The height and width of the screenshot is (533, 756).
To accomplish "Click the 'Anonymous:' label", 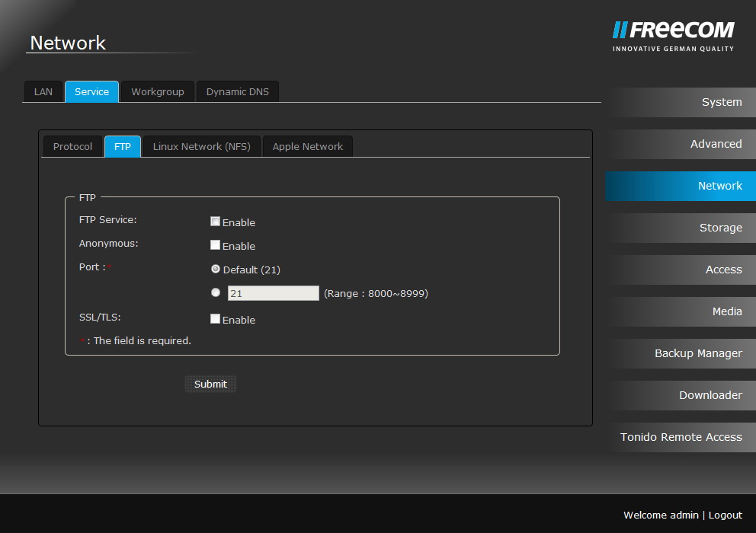I will coord(108,244).
